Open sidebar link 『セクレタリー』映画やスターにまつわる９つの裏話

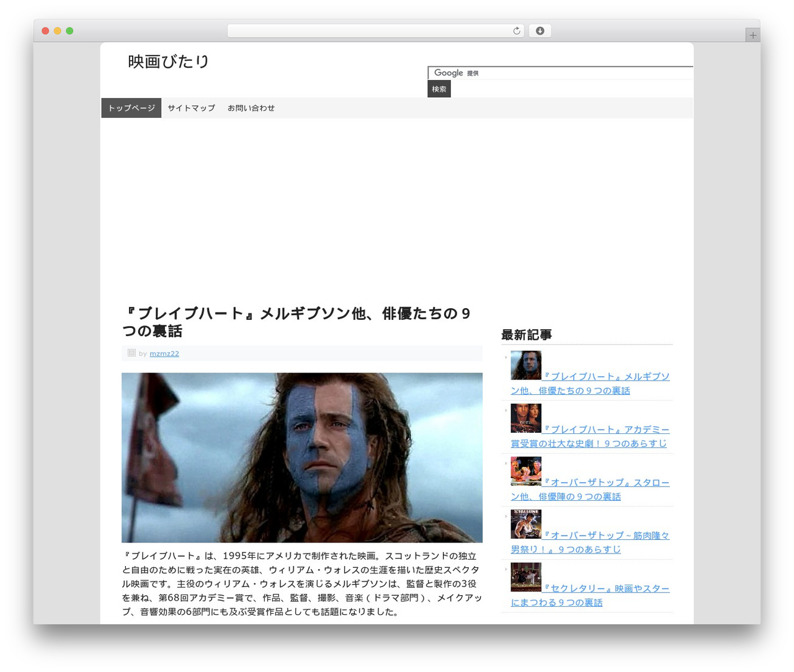click(x=590, y=596)
